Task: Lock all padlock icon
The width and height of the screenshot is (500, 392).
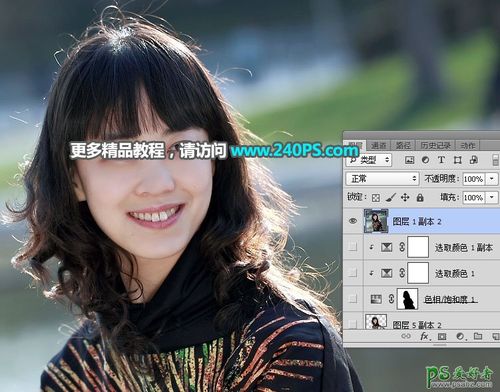Action: pyautogui.click(x=420, y=198)
